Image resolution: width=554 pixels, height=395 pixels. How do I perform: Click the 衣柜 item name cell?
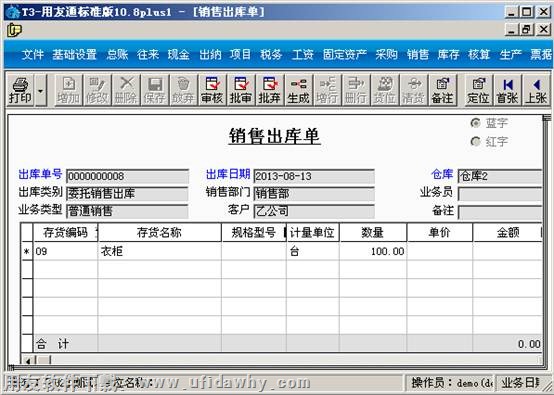click(159, 251)
